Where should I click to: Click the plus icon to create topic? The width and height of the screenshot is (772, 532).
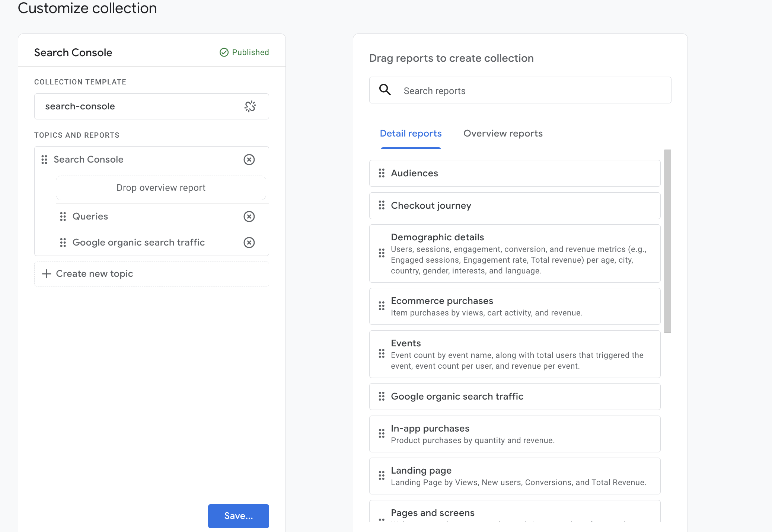pos(47,274)
